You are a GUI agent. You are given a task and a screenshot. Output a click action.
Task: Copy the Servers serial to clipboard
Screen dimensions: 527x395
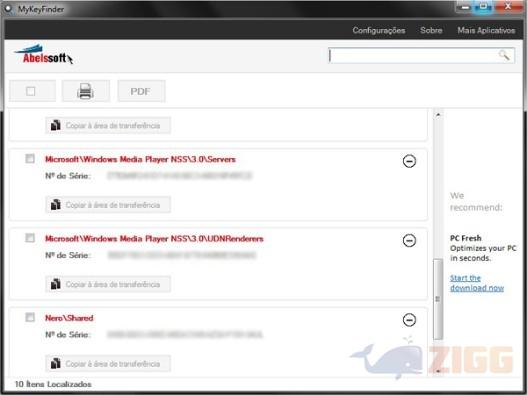[x=108, y=205]
